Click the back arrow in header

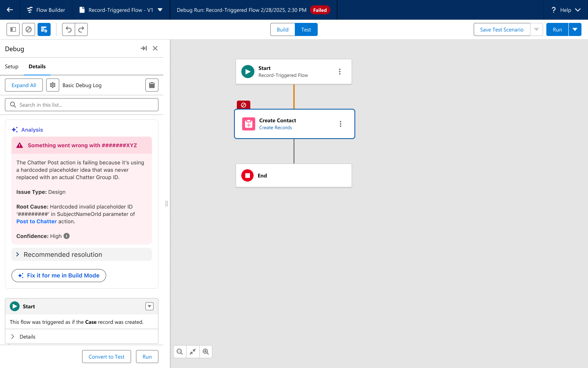click(10, 10)
